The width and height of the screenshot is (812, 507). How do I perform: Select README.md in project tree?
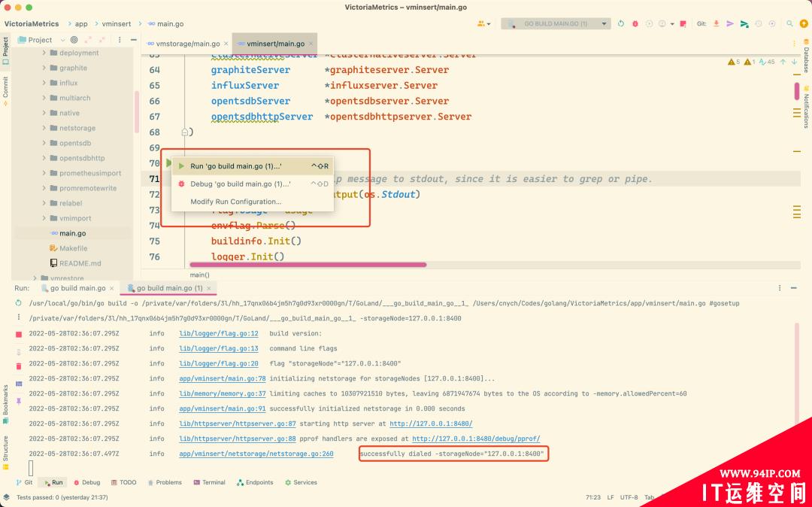[80, 263]
